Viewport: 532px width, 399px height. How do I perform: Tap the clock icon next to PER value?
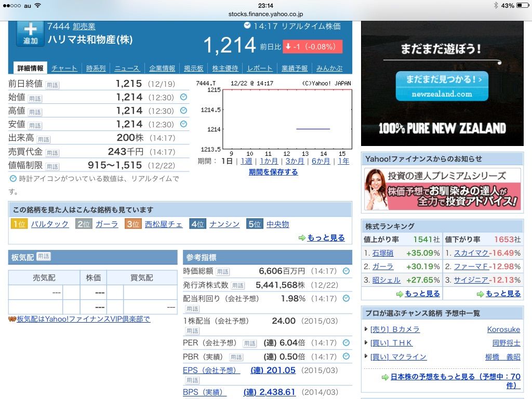[346, 343]
